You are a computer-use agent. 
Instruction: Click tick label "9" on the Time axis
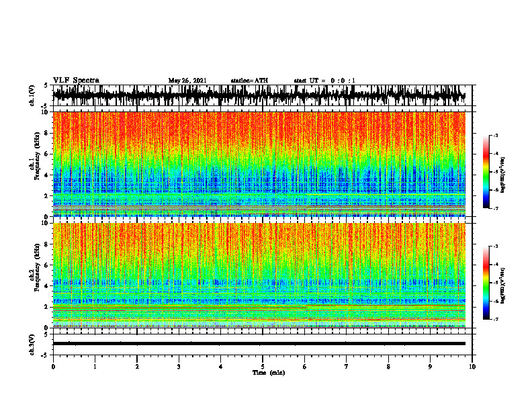click(x=430, y=367)
